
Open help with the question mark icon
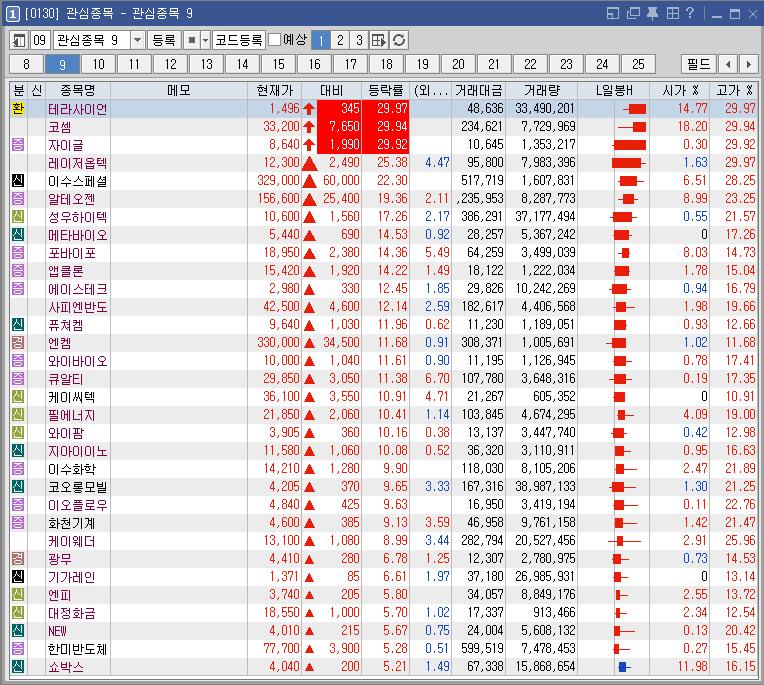click(x=689, y=13)
